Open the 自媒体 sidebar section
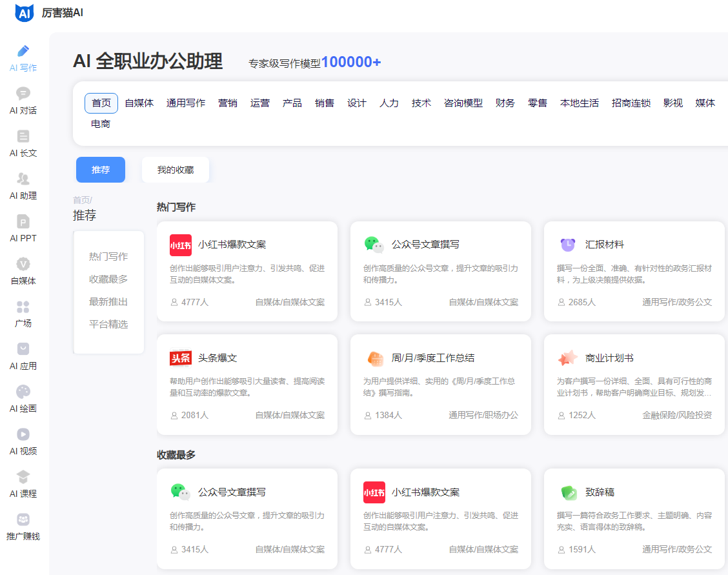This screenshot has width=728, height=575. pos(23,271)
